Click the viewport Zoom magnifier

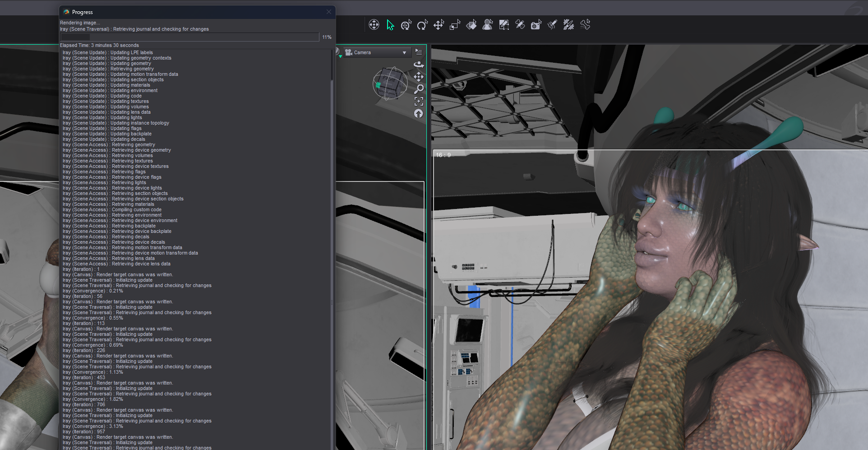coord(419,89)
